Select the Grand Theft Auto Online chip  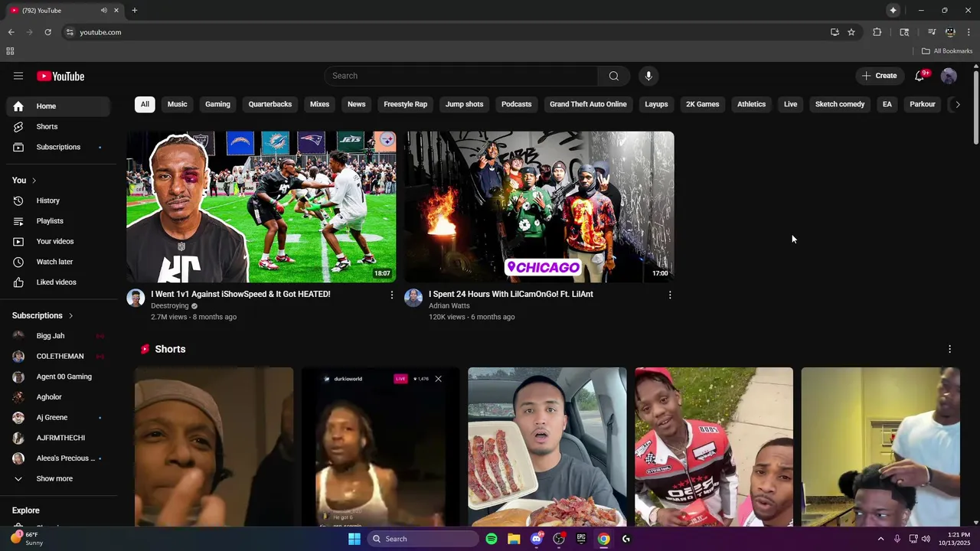588,104
